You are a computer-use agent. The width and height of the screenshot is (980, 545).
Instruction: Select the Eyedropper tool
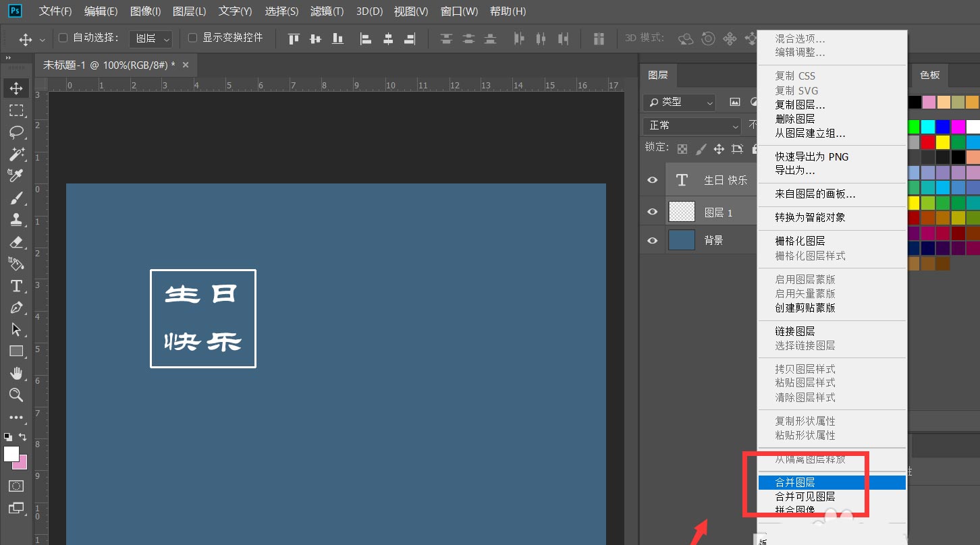16,176
